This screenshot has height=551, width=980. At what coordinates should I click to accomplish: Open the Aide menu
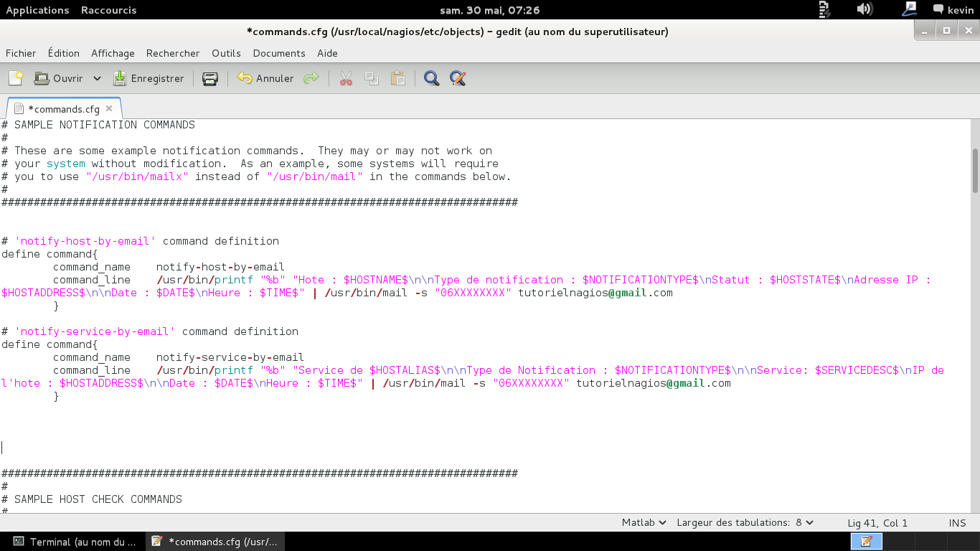click(327, 53)
